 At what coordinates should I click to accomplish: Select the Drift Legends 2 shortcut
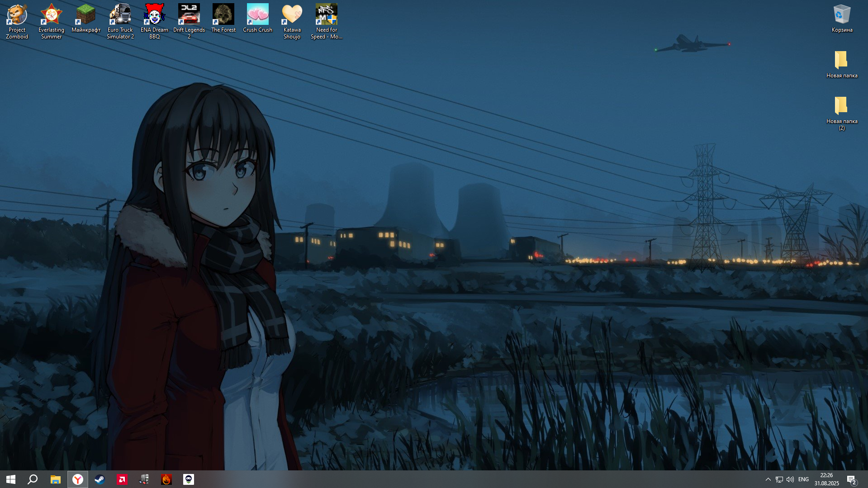[x=189, y=21]
